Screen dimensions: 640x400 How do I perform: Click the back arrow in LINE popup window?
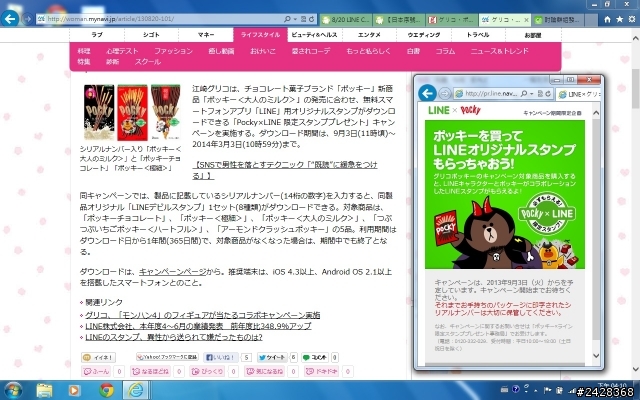click(427, 93)
